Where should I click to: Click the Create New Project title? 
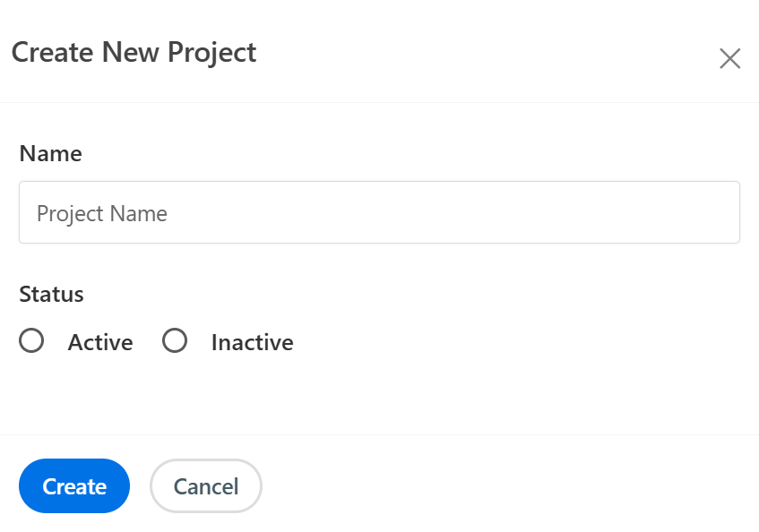coord(134,53)
